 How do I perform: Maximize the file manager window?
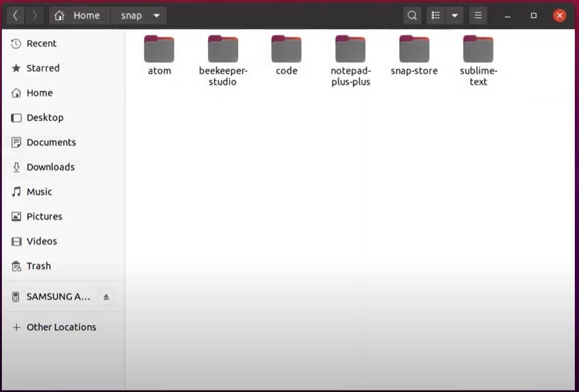(x=534, y=16)
